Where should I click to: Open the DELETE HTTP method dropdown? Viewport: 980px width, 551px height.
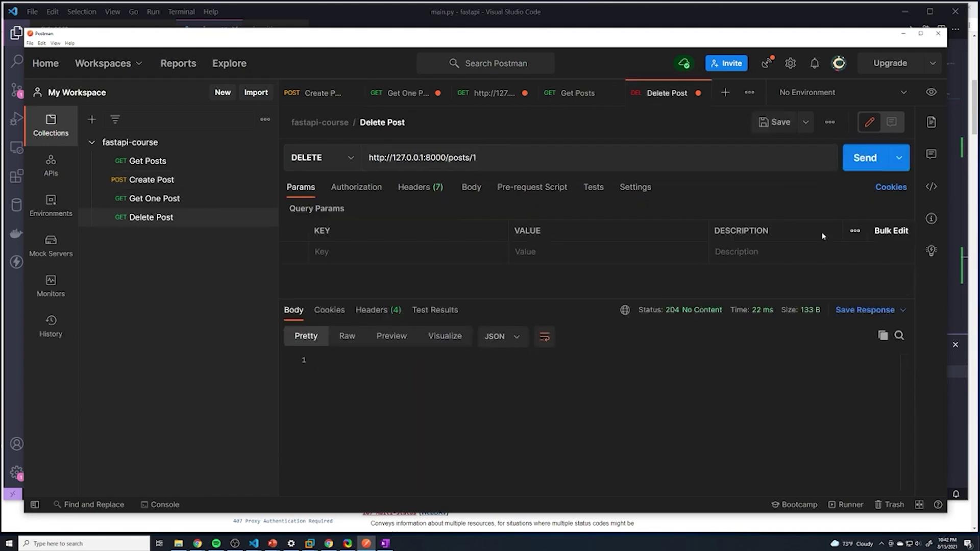tap(322, 158)
